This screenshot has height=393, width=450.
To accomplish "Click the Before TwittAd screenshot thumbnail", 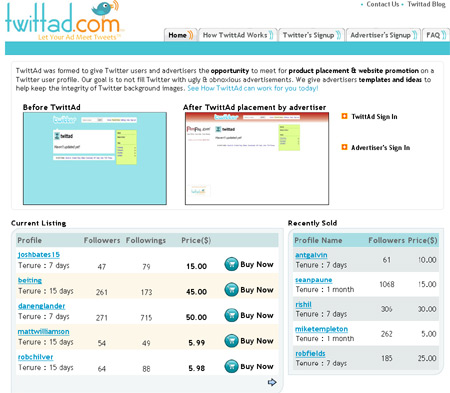I will point(95,158).
